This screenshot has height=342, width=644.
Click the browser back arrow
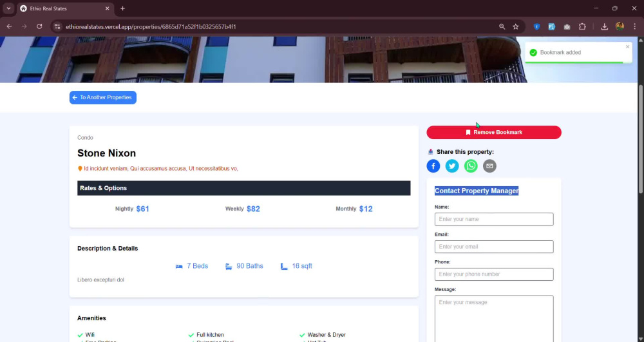[x=9, y=26]
